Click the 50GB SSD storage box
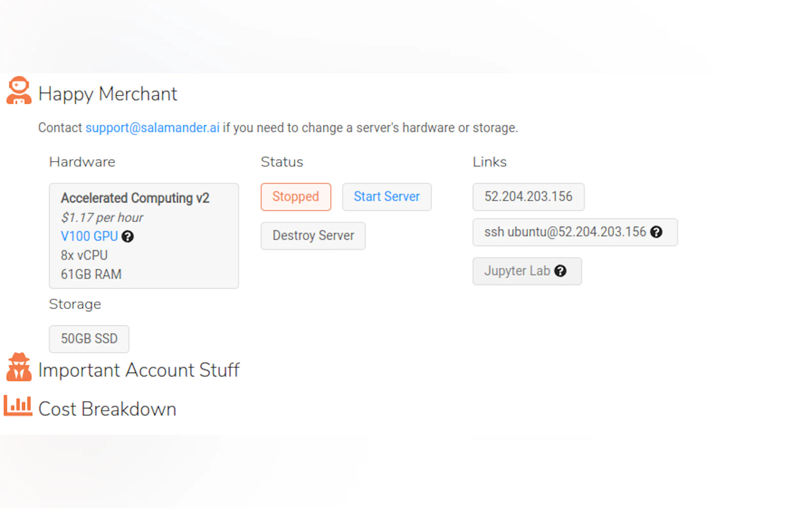 [x=89, y=339]
